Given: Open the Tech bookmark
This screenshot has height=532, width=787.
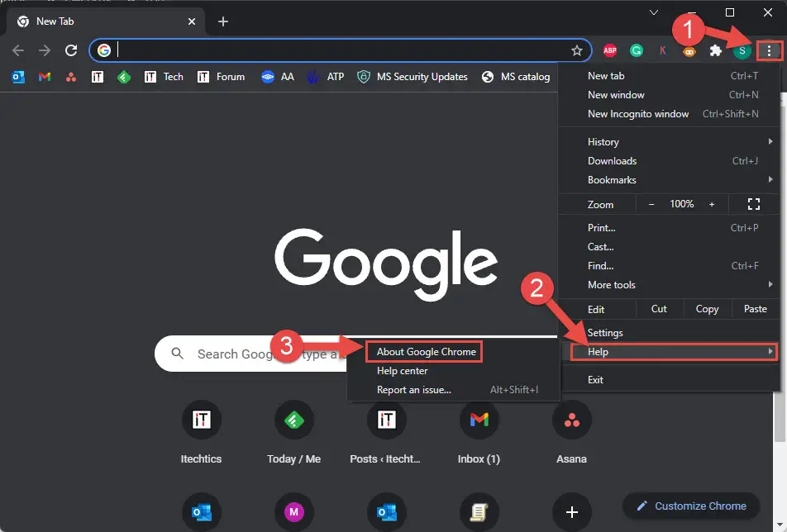Looking at the screenshot, I should tap(164, 77).
